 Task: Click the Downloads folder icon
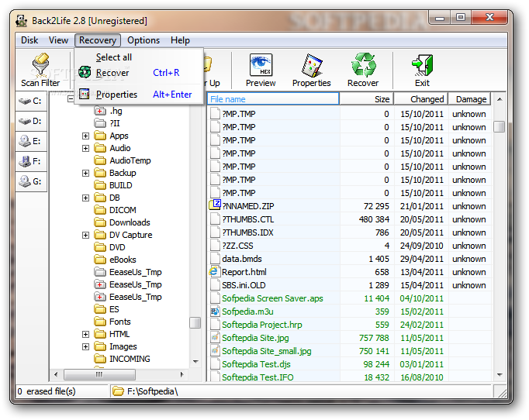tap(100, 222)
